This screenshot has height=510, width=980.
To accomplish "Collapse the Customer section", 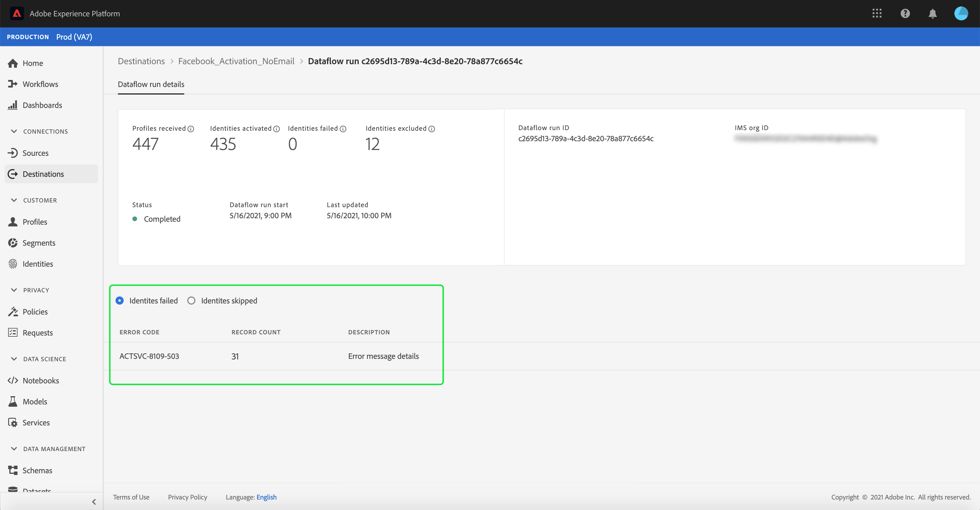I will 14,200.
